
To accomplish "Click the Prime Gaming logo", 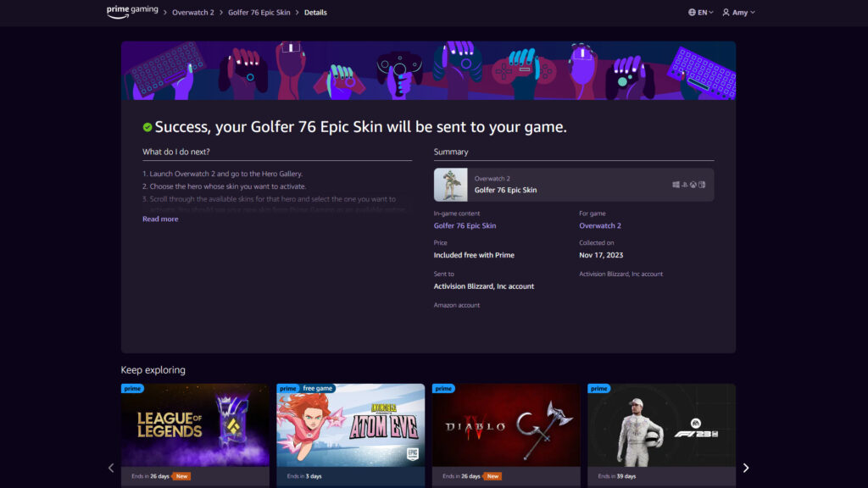I will (x=132, y=12).
